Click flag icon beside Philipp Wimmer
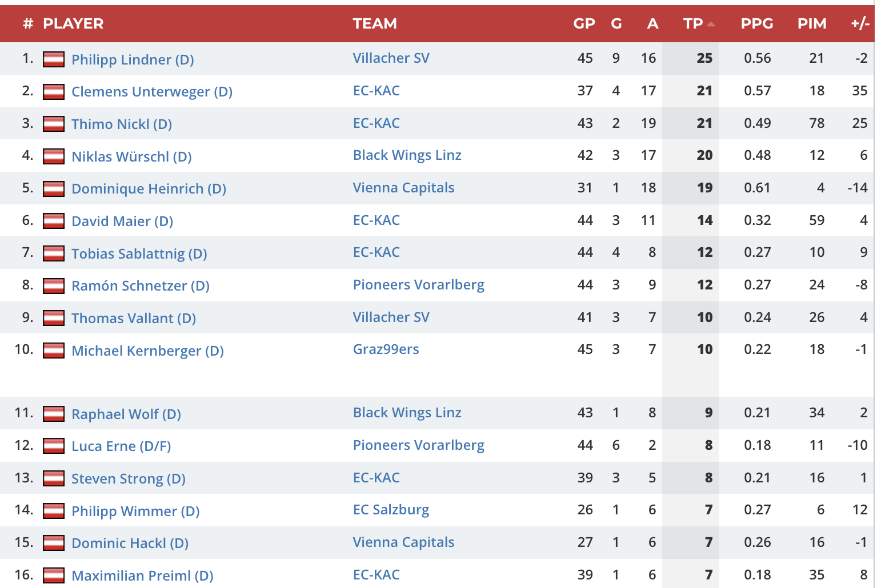 click(x=54, y=511)
